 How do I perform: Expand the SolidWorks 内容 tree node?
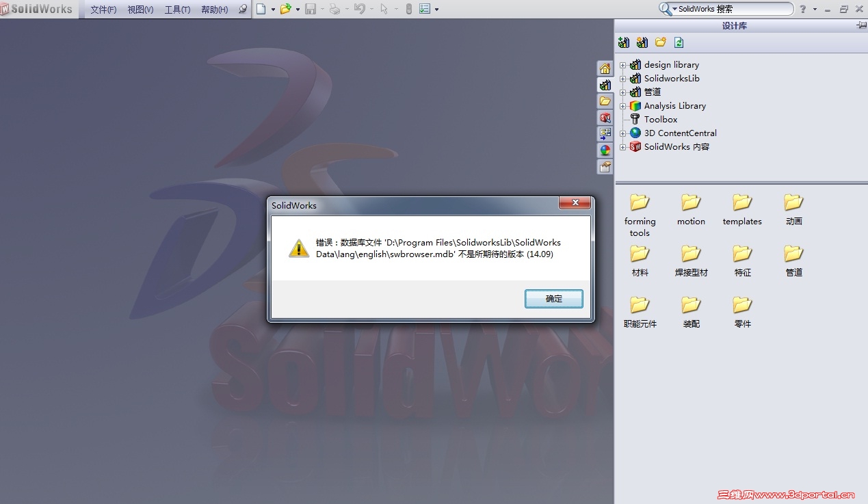coord(623,147)
